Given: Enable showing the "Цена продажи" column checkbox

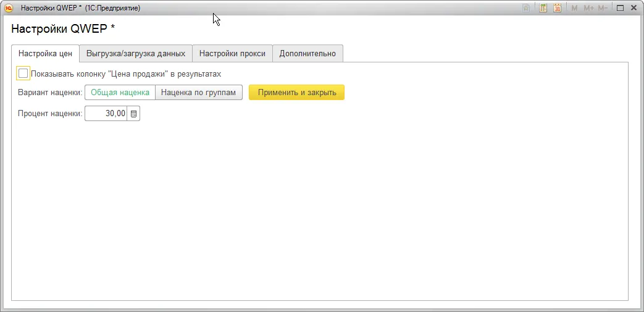Looking at the screenshot, I should coord(23,74).
